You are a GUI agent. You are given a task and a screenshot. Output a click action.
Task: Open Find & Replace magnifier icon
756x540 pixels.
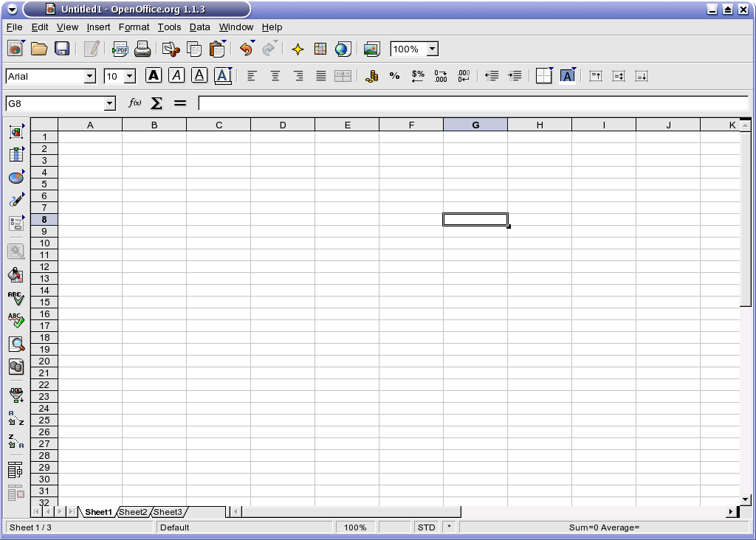[16, 344]
